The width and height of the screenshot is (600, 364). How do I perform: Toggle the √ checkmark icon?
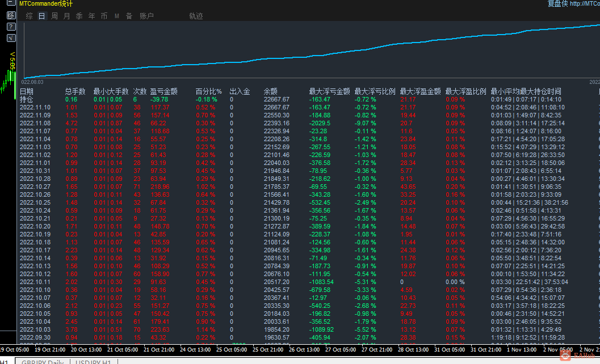(x=11, y=38)
